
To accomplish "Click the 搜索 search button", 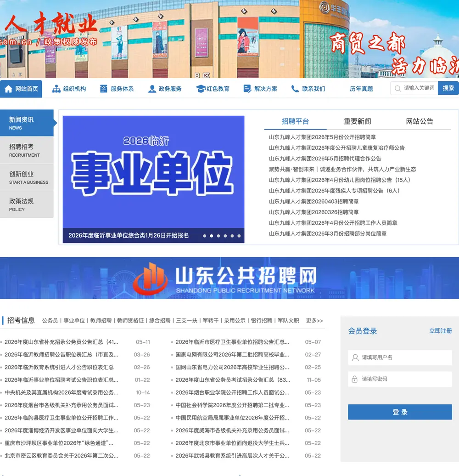I will tap(448, 88).
